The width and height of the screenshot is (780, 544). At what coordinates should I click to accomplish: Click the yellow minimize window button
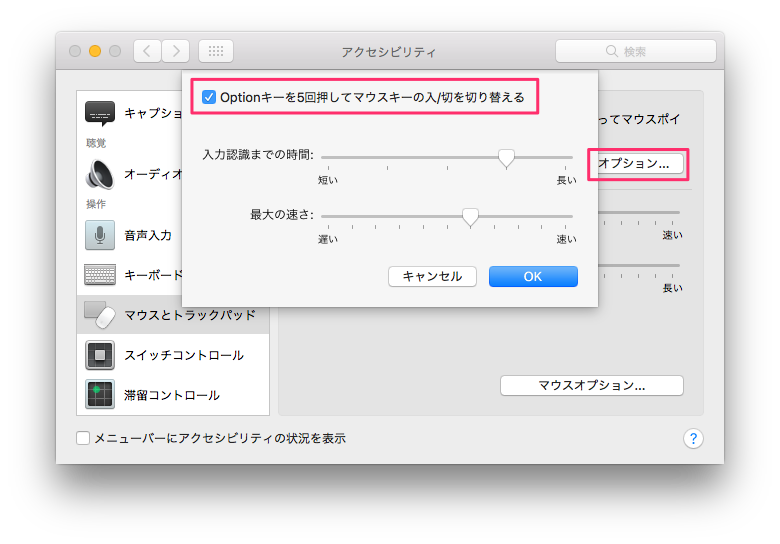click(95, 51)
